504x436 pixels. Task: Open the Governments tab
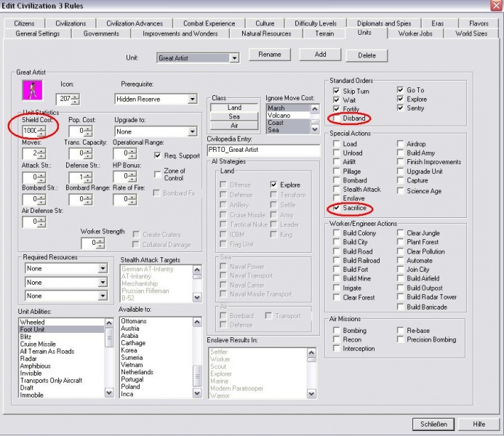[101, 33]
